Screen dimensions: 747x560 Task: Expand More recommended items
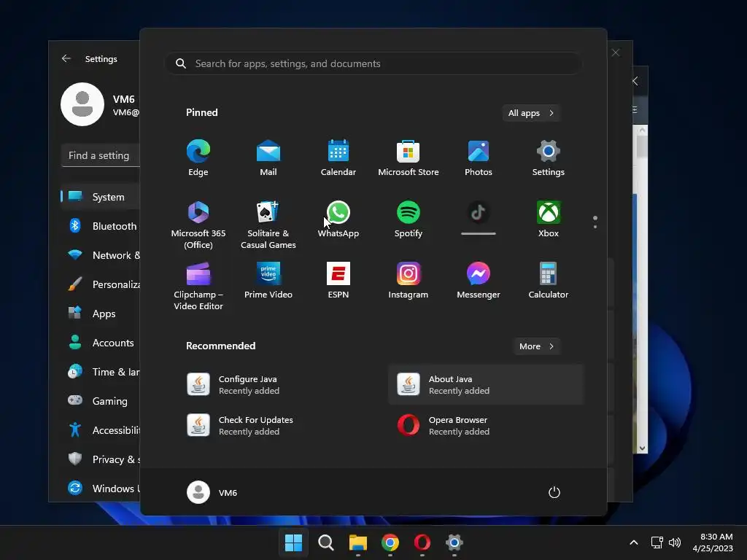536,346
